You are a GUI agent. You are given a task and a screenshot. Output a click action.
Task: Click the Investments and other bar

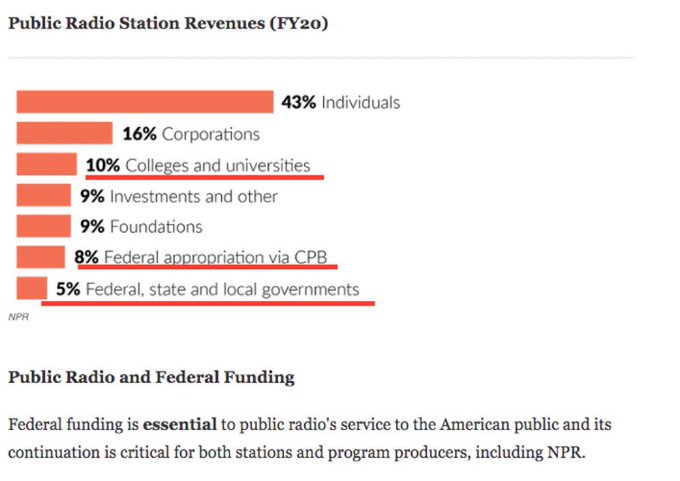[x=44, y=195]
